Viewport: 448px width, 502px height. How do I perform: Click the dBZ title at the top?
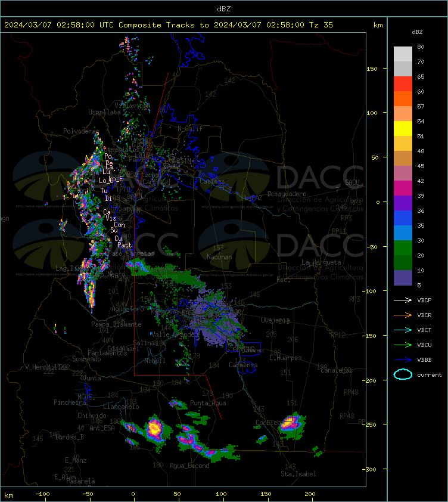(x=223, y=9)
